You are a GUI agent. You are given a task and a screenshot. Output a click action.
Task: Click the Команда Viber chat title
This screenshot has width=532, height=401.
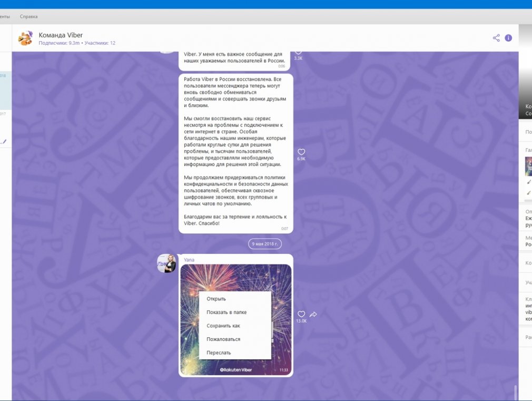61,35
